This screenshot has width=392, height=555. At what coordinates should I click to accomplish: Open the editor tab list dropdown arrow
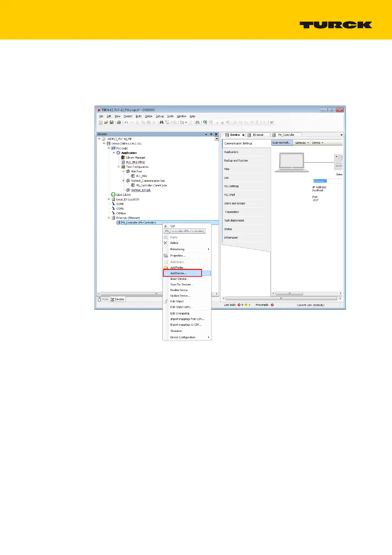tap(341, 135)
